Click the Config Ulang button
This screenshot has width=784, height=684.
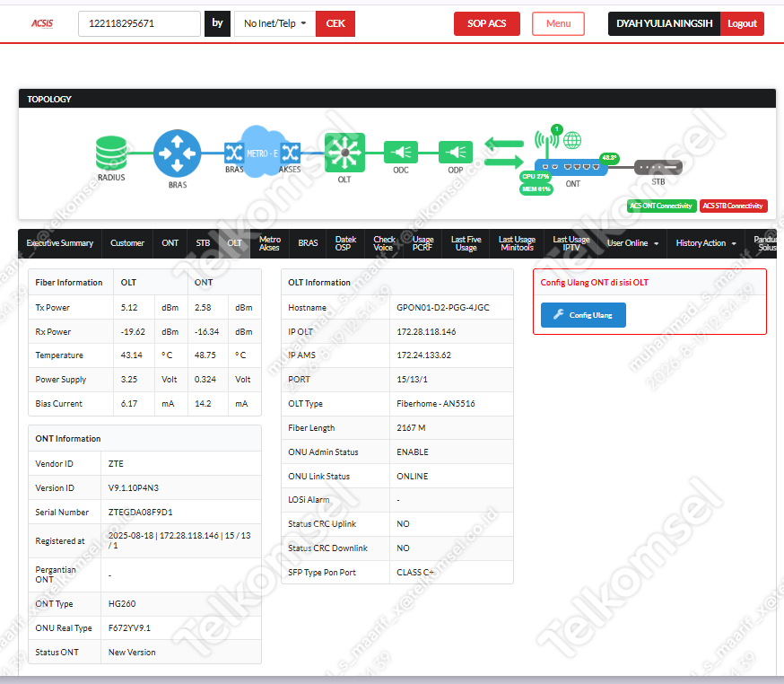coord(583,315)
